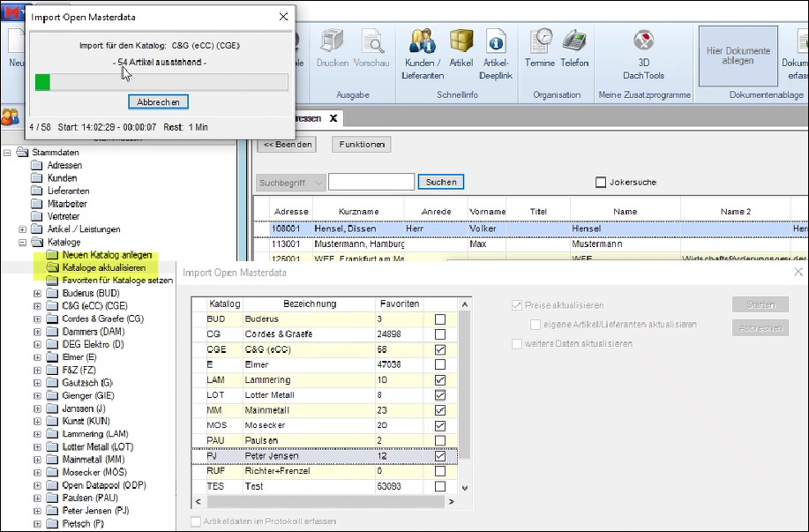Toggle the Jokersuche checkbox
The width and height of the screenshot is (809, 532).
(x=601, y=182)
